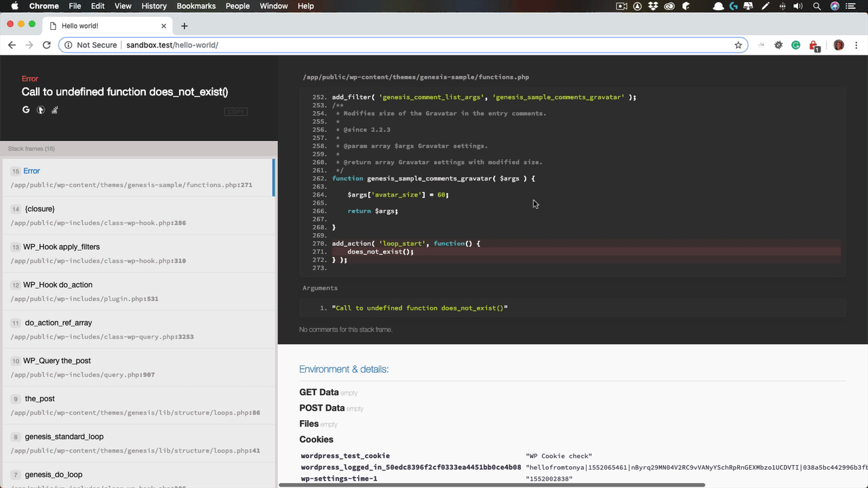
Task: Search the error on DuckDuckGo icon
Action: pyautogui.click(x=41, y=110)
